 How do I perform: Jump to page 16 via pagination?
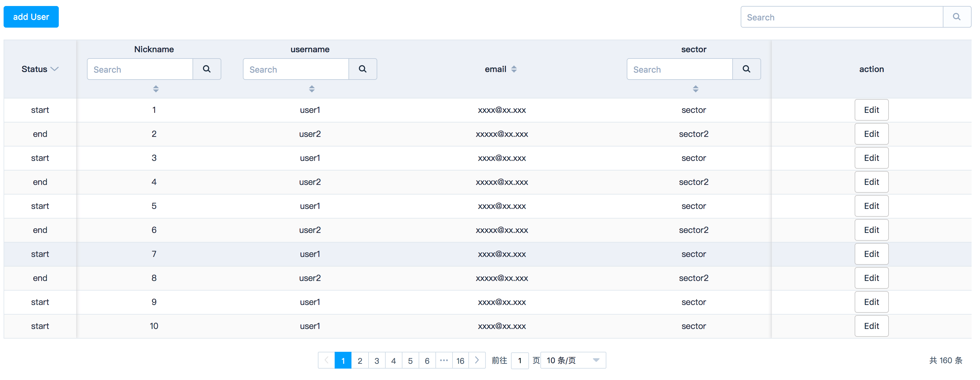point(460,360)
